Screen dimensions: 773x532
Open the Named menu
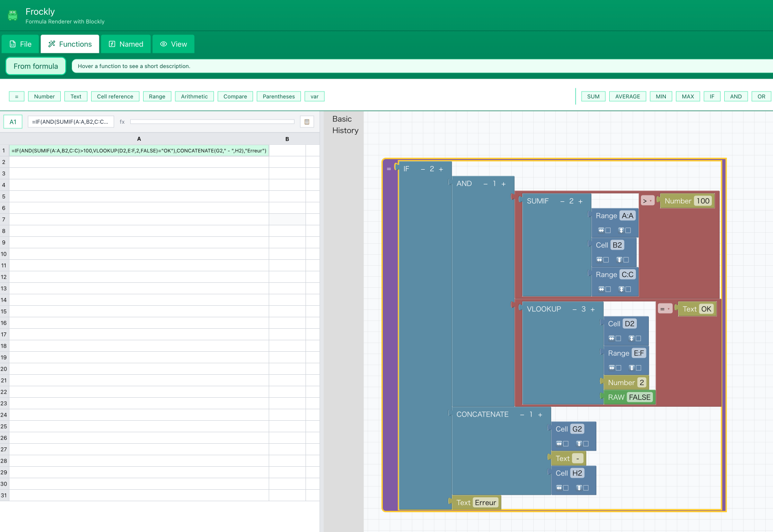pos(126,44)
